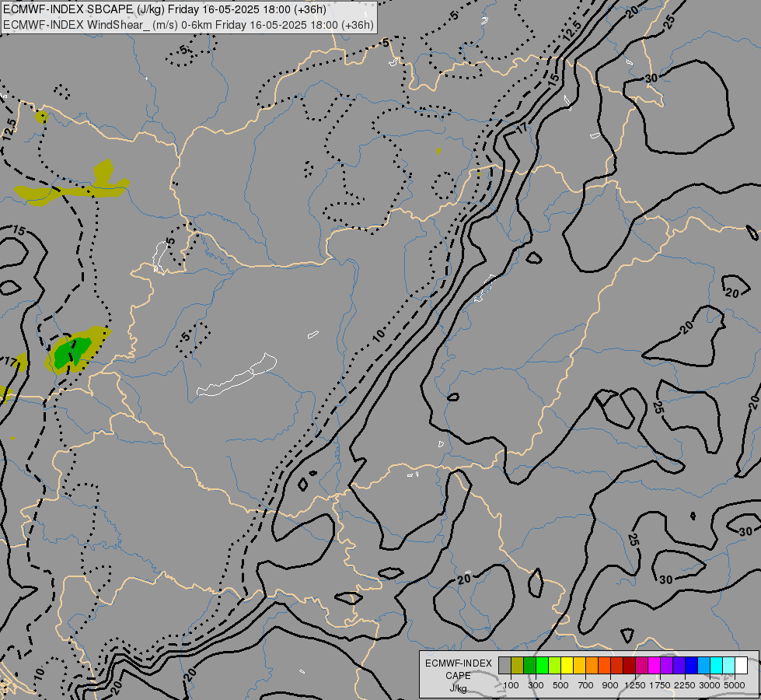Click the 500 tick label on legend

560,685
